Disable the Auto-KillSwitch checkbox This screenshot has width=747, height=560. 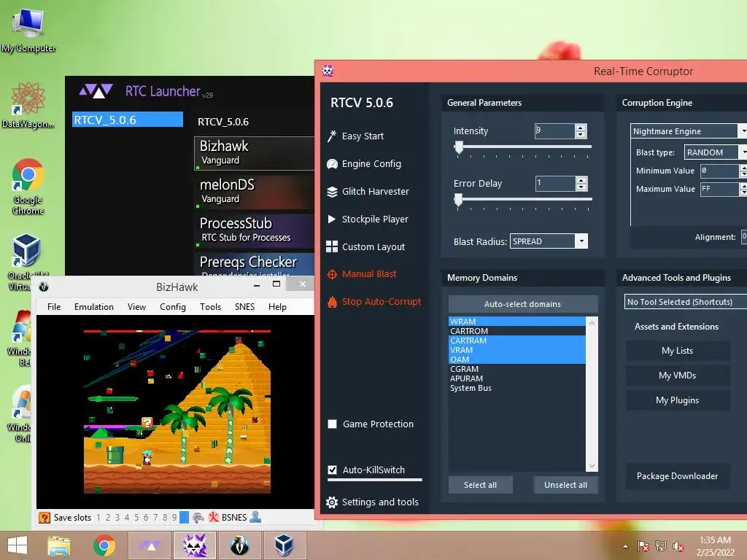[x=333, y=470]
